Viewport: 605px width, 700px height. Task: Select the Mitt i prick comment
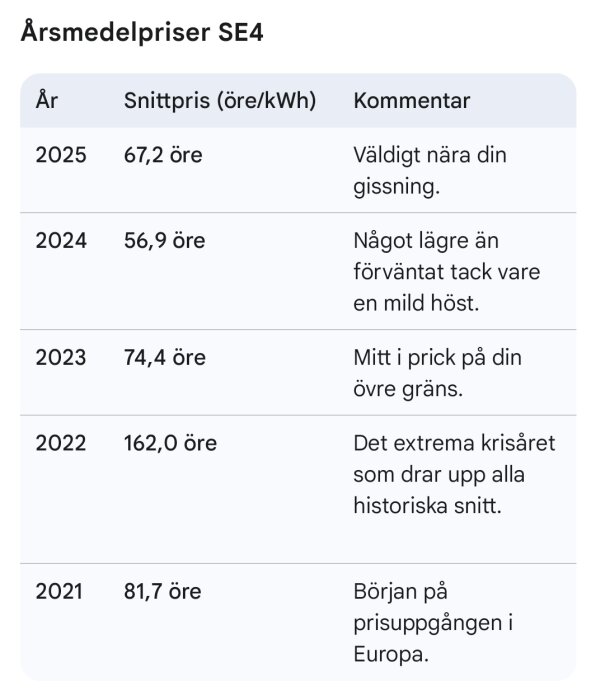tap(438, 373)
